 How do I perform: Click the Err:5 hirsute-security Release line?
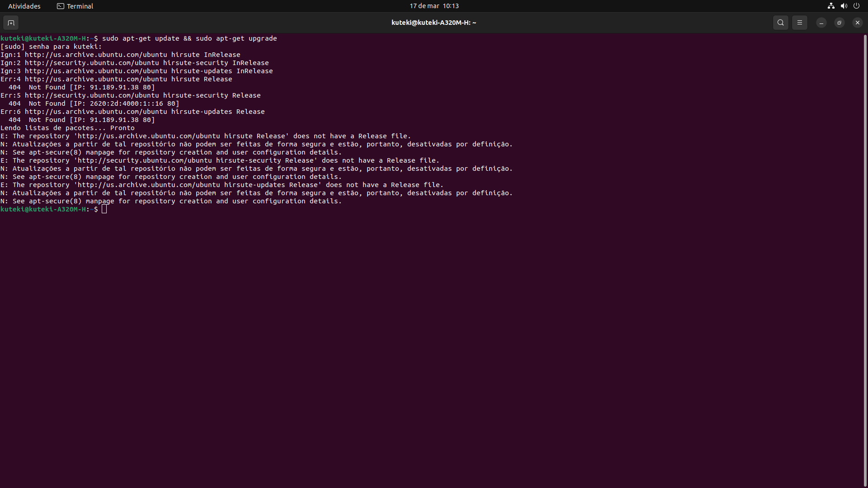(x=131, y=95)
